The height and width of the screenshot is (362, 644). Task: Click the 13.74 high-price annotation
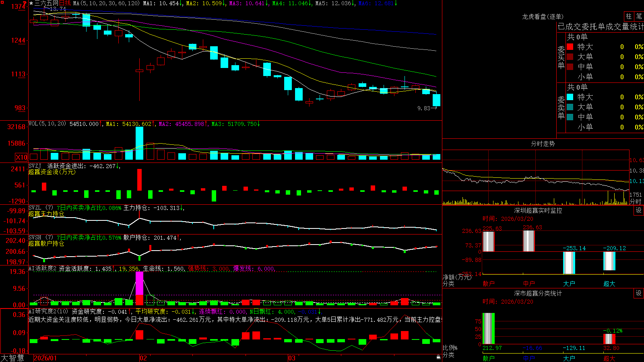58,9
